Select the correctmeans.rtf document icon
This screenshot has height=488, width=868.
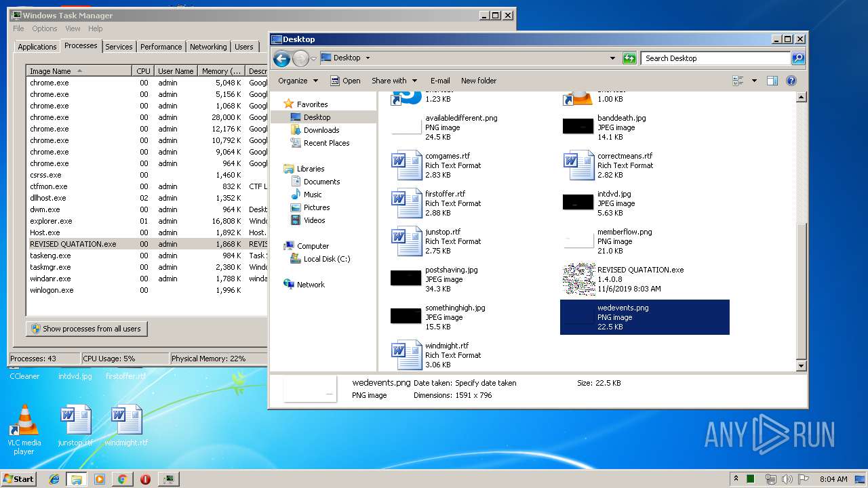coord(579,165)
